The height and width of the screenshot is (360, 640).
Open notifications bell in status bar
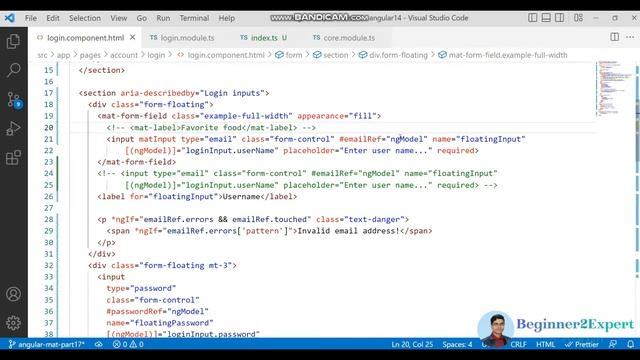(x=631, y=344)
